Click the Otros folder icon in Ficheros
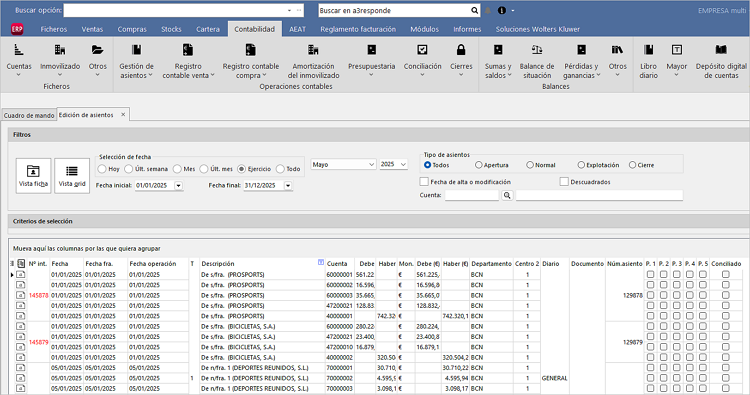Image resolution: width=750 pixels, height=395 pixels. point(98,50)
